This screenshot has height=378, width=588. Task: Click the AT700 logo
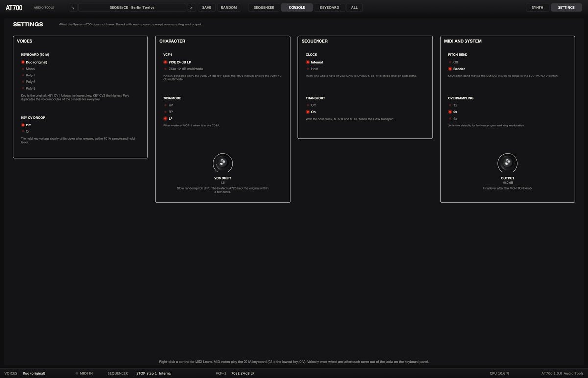14,8
